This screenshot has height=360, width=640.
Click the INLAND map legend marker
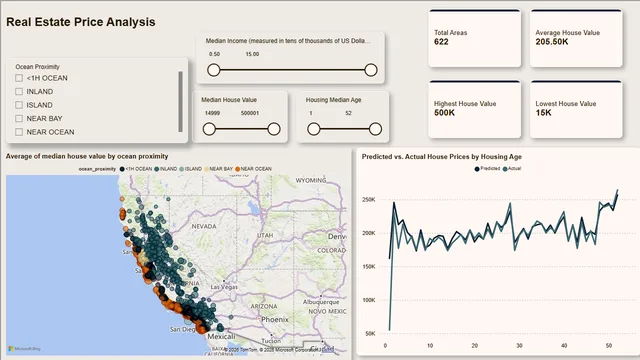pos(157,169)
